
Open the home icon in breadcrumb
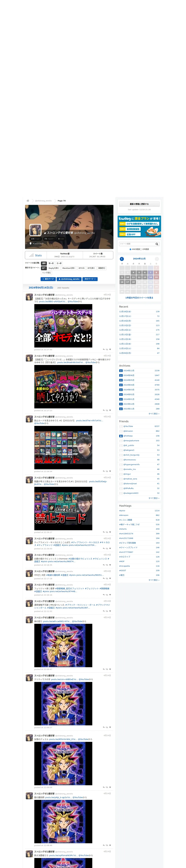point(28,201)
